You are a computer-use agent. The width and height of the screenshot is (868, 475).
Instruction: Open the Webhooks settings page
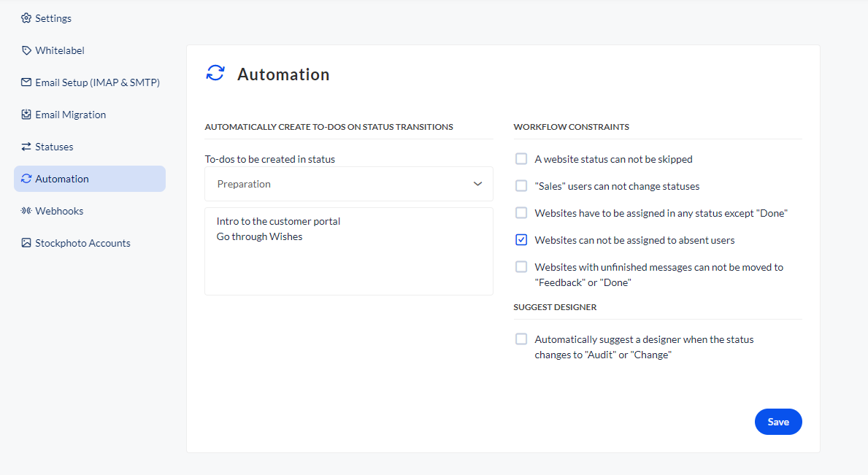[59, 211]
